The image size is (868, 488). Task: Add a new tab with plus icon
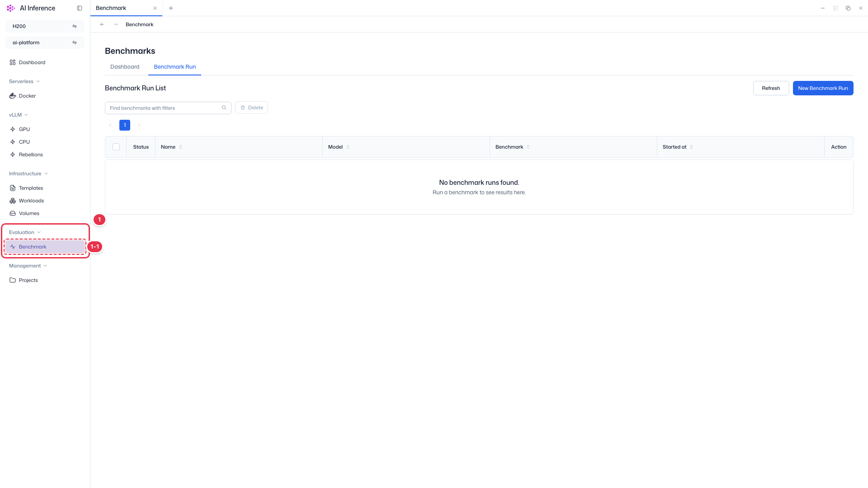[x=171, y=8]
